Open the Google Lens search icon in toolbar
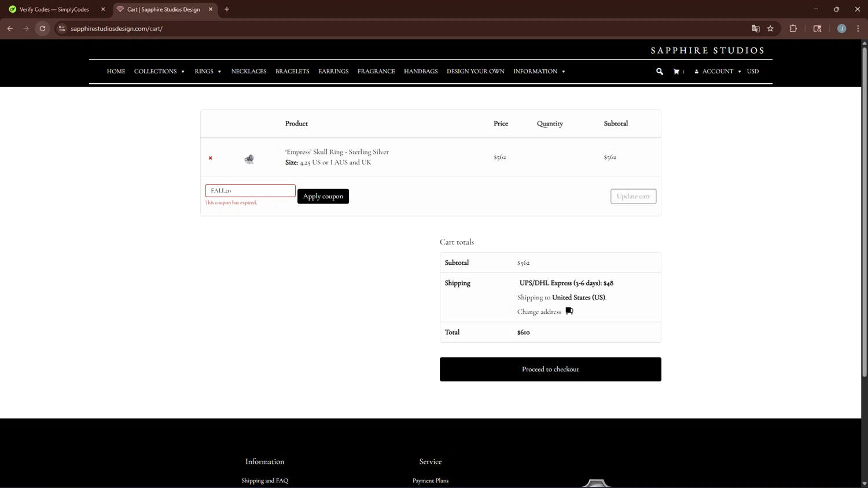 (x=817, y=28)
